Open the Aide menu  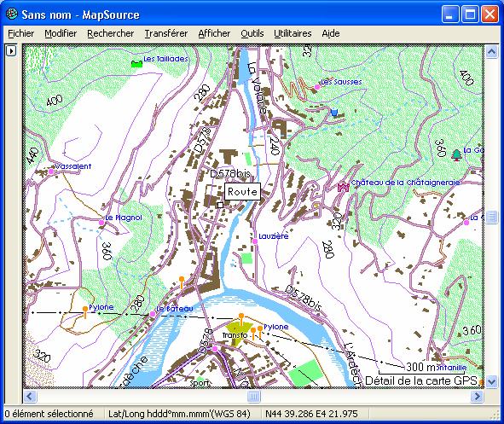330,33
